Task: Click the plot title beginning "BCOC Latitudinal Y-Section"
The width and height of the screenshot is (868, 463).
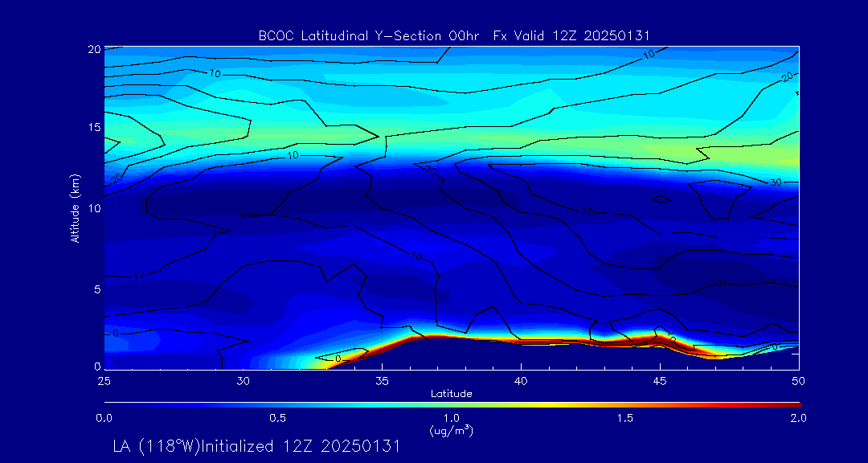Action: click(x=454, y=36)
